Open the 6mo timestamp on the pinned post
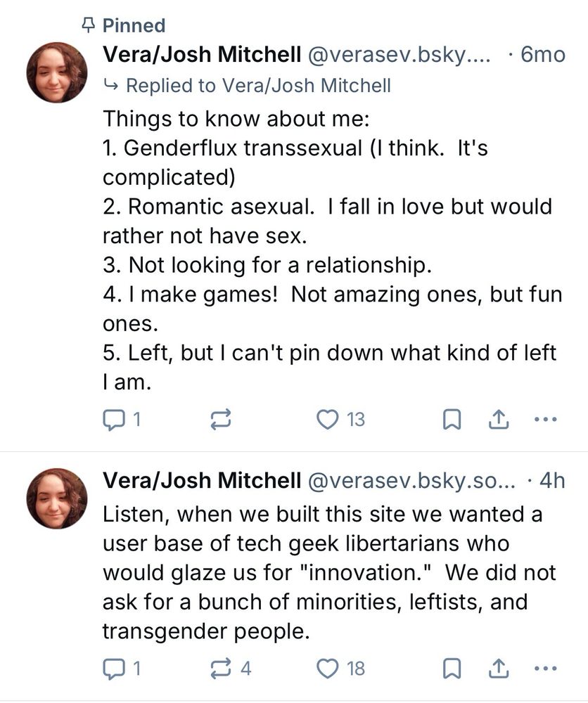This screenshot has height=703, width=588. [x=542, y=54]
